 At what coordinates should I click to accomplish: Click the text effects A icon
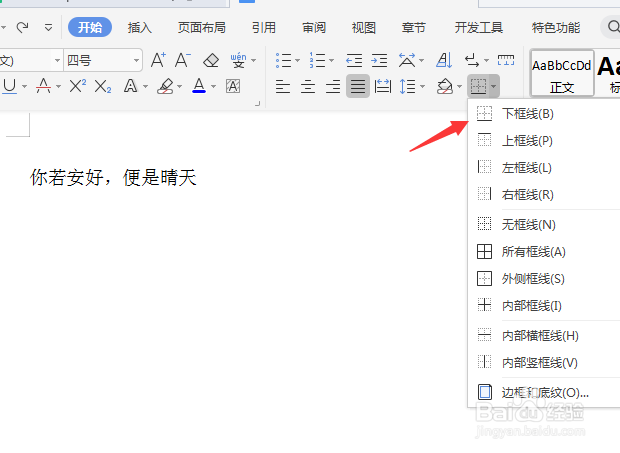point(130,86)
